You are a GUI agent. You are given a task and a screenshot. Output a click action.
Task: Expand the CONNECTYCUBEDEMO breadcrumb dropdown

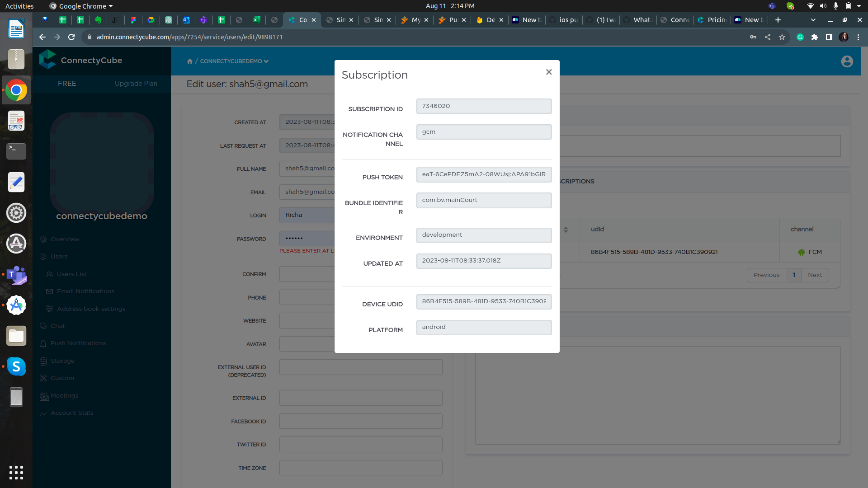click(266, 61)
